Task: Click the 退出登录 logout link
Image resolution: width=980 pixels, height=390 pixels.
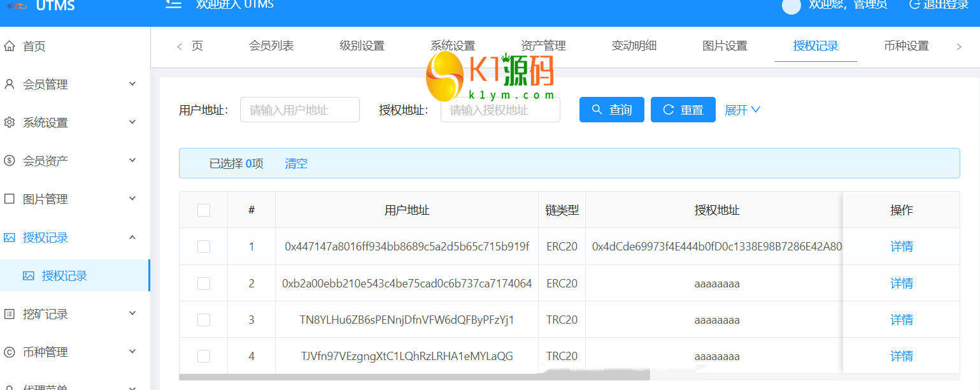Action: 939,4
